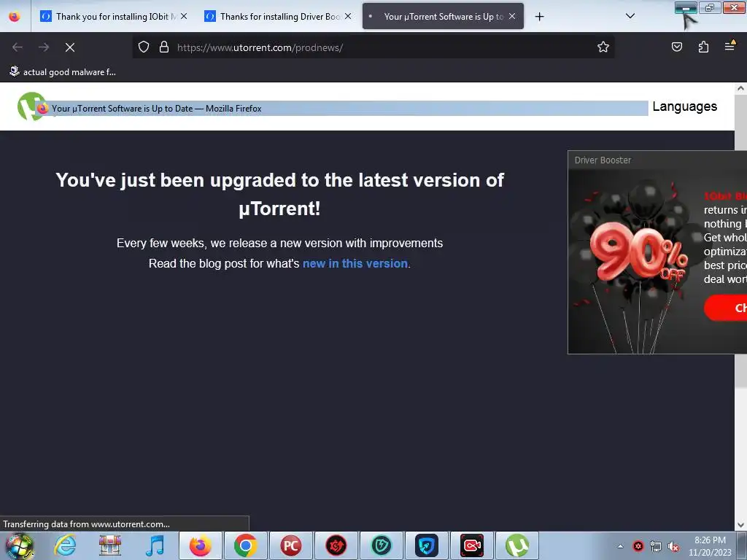The height and width of the screenshot is (560, 747).
Task: Read the 'Transferring data from www.utorrent.com...' status
Action: coord(86,524)
